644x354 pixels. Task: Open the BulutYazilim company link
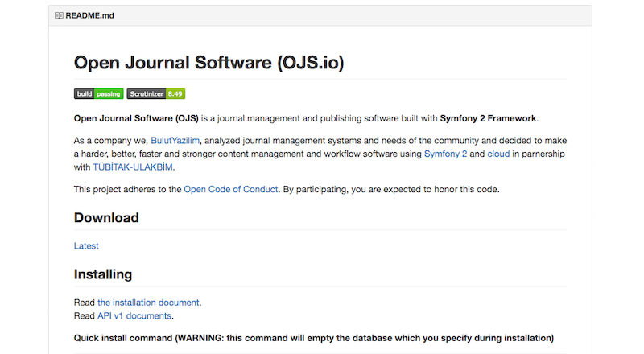[175, 141]
